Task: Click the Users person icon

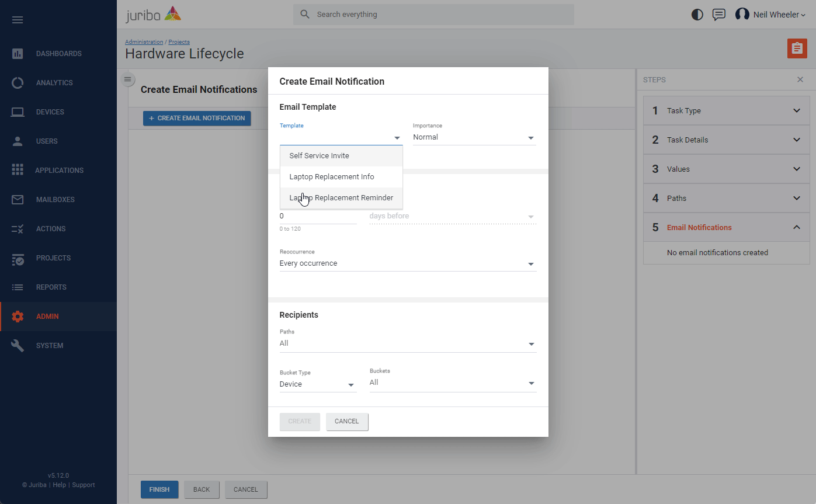Action: pos(18,141)
